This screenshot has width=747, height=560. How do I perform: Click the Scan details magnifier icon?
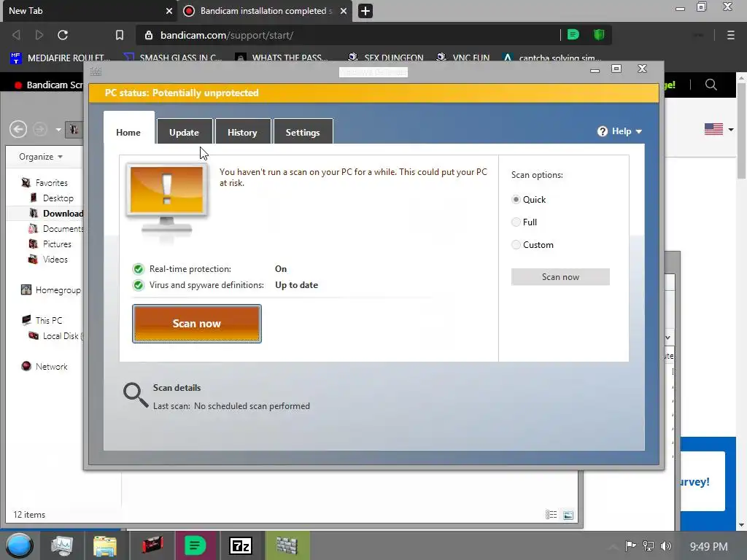pyautogui.click(x=135, y=395)
